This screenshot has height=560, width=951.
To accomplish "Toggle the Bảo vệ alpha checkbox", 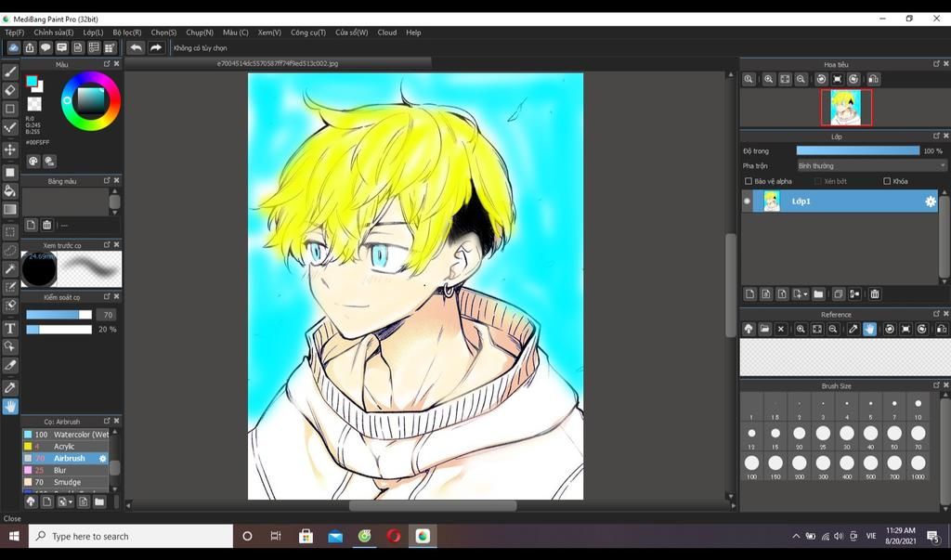I will (749, 181).
